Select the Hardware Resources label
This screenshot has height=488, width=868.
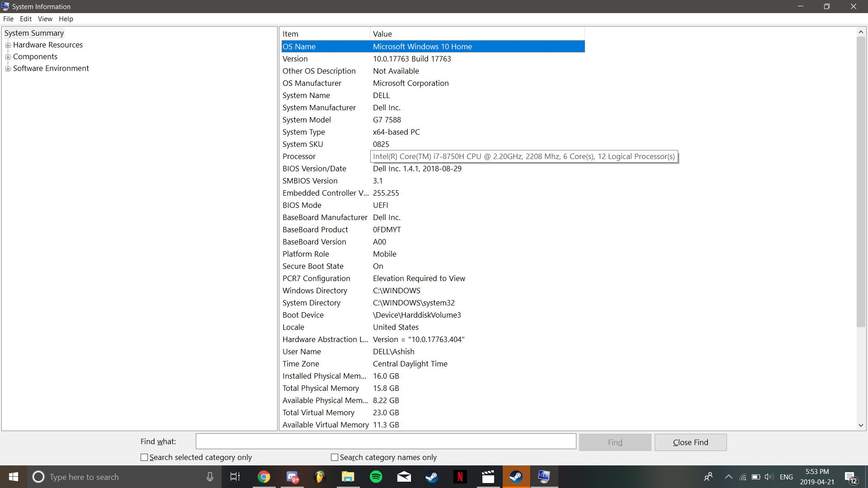[48, 45]
